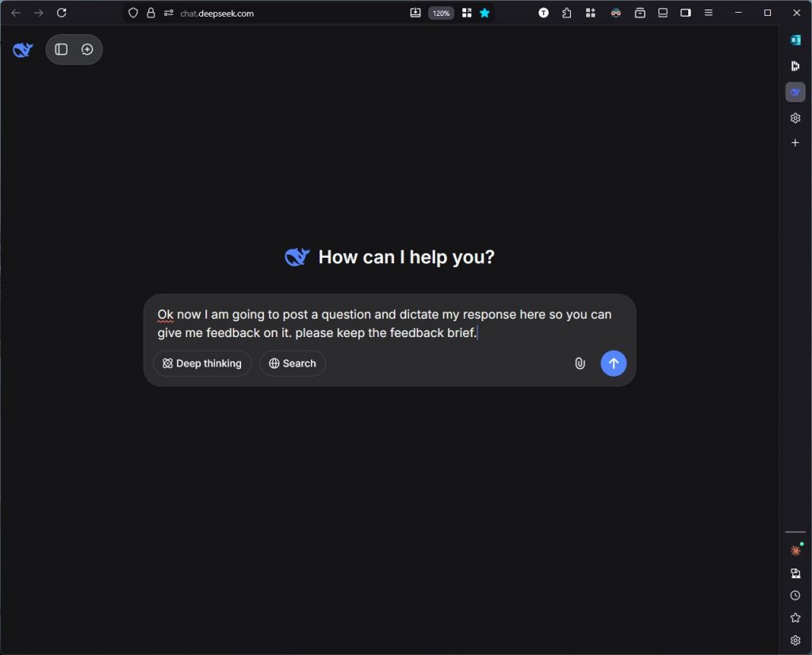The width and height of the screenshot is (812, 655).
Task: Open a new chat with the pencil icon
Action: click(87, 49)
